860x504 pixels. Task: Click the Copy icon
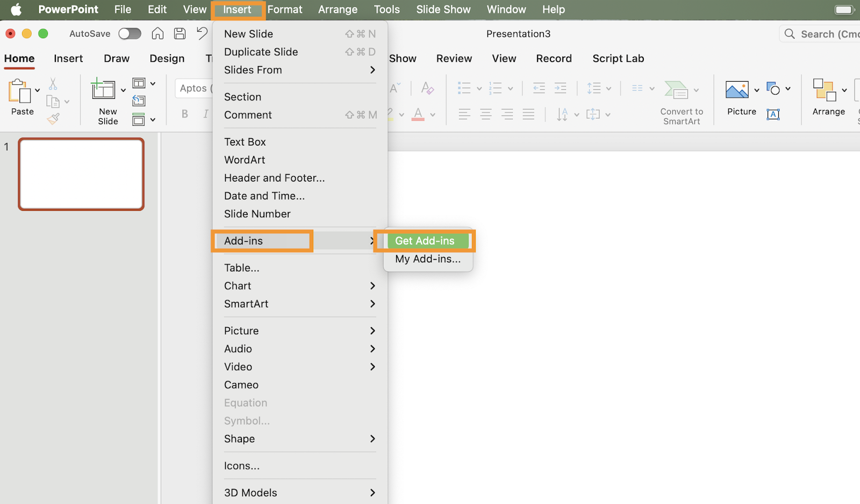click(x=53, y=101)
